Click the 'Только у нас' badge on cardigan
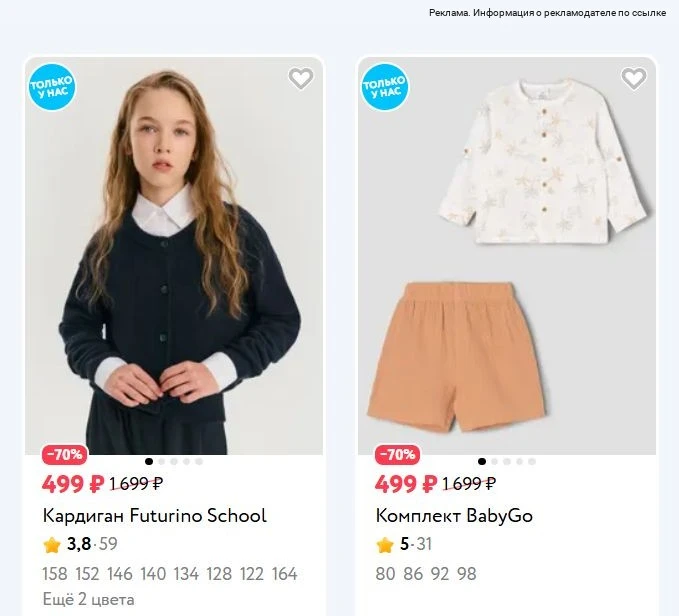Image resolution: width=679 pixels, height=616 pixels. coord(52,87)
